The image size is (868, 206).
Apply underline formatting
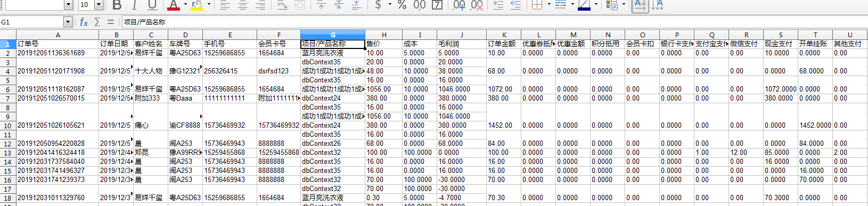pos(152,5)
